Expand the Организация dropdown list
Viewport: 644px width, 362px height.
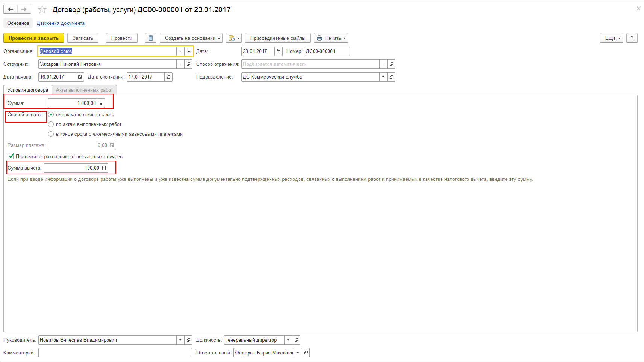(180, 51)
